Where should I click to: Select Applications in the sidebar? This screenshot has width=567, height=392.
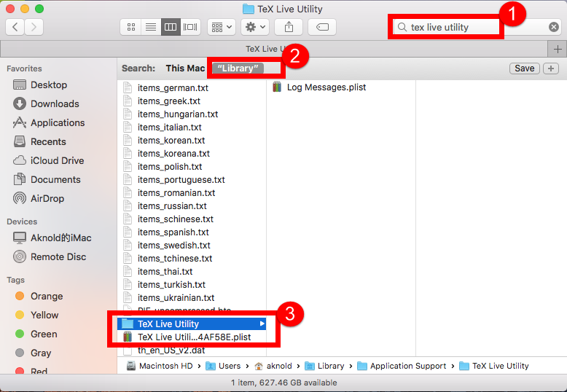(x=57, y=122)
